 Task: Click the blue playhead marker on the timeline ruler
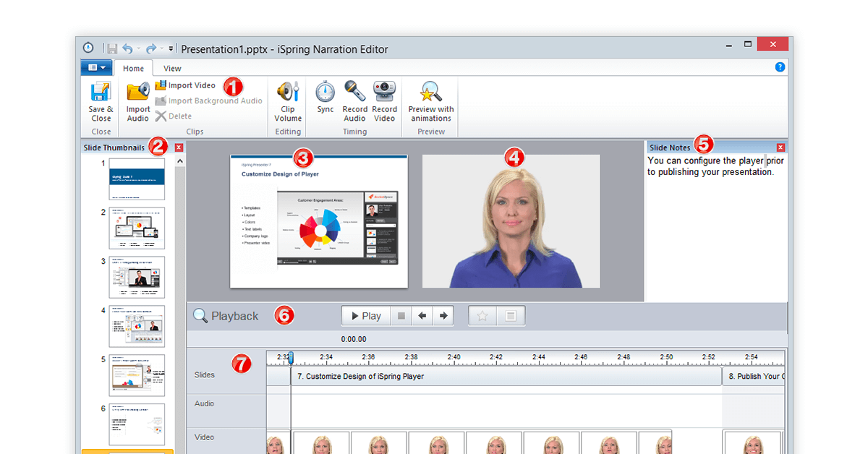click(291, 357)
